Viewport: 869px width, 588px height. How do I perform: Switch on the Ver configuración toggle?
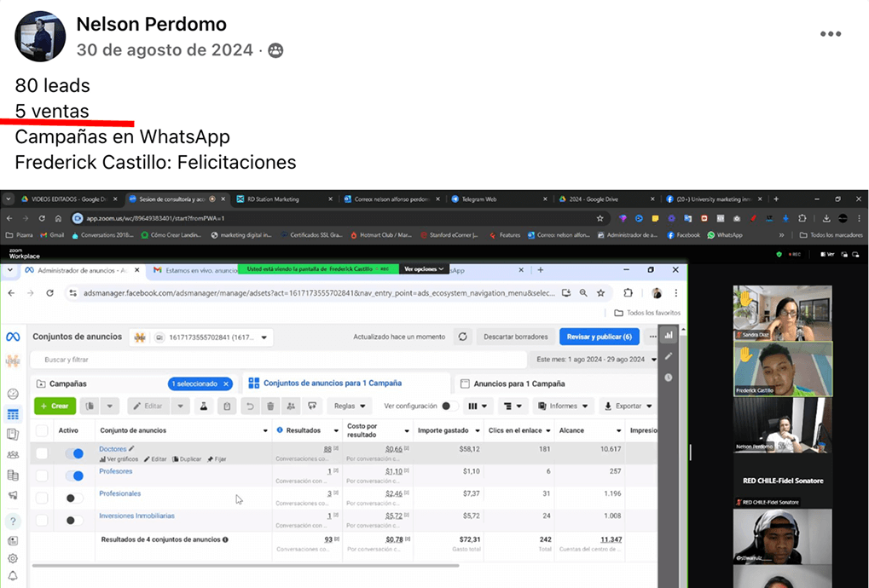449,406
